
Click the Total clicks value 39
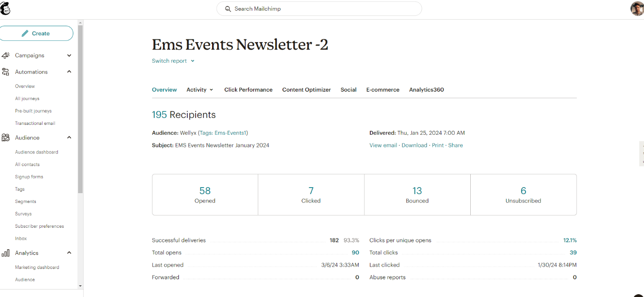click(573, 253)
